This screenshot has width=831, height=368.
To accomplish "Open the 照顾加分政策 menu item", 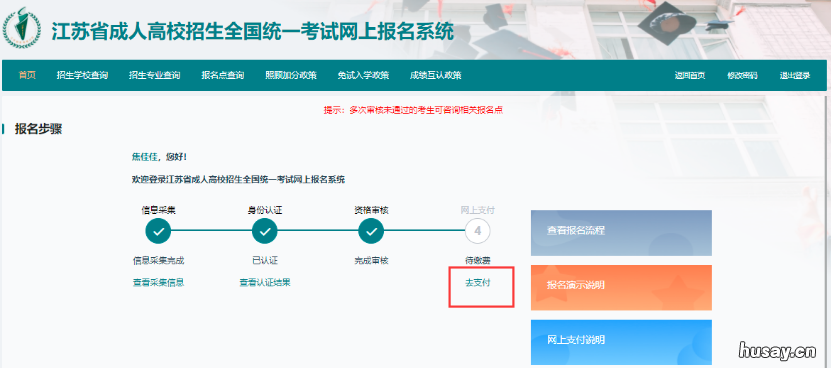I will pos(291,75).
